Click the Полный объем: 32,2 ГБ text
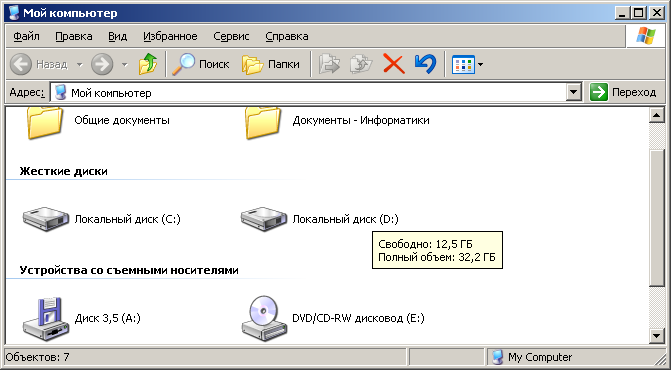The width and height of the screenshot is (671, 370). pyautogui.click(x=437, y=258)
